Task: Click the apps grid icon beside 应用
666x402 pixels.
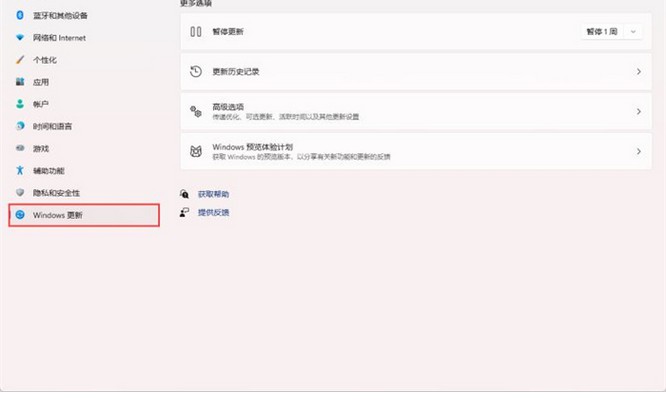Action: tap(19, 82)
